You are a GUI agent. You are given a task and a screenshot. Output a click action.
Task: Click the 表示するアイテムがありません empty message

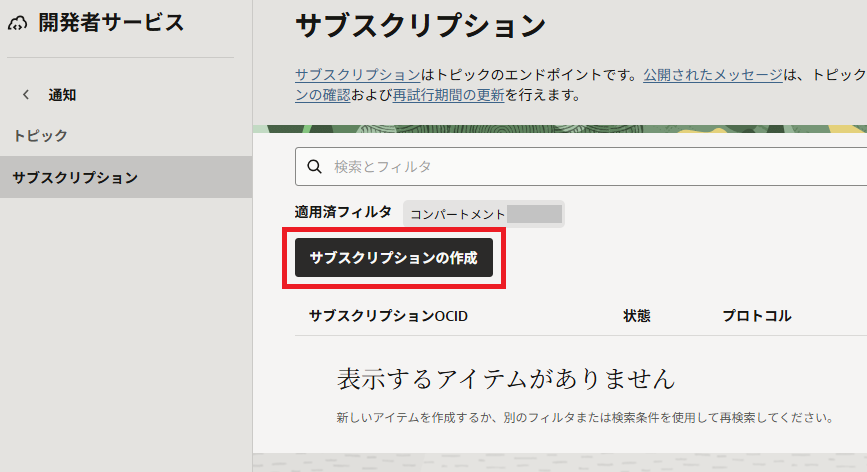coord(506,379)
